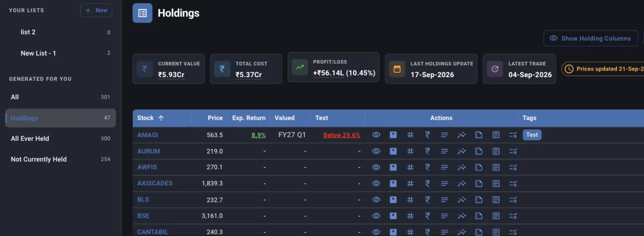
Task: Click the Show Holding Columns button
Action: [x=591, y=38]
